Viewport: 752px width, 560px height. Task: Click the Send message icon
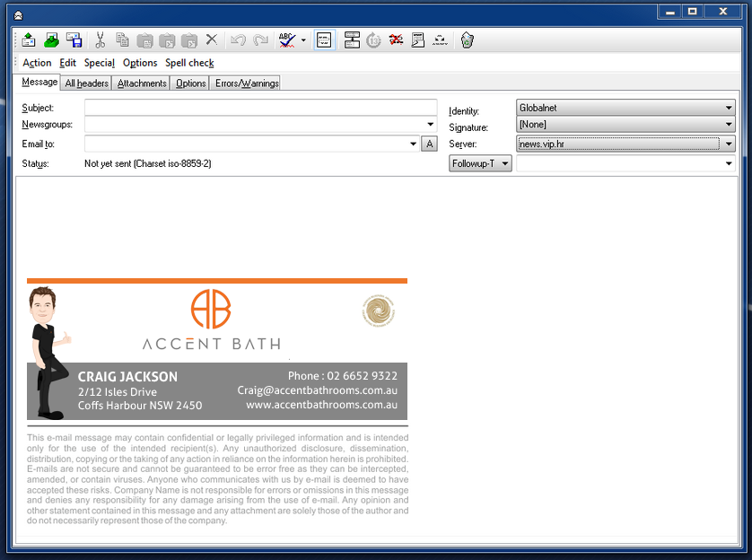point(29,39)
